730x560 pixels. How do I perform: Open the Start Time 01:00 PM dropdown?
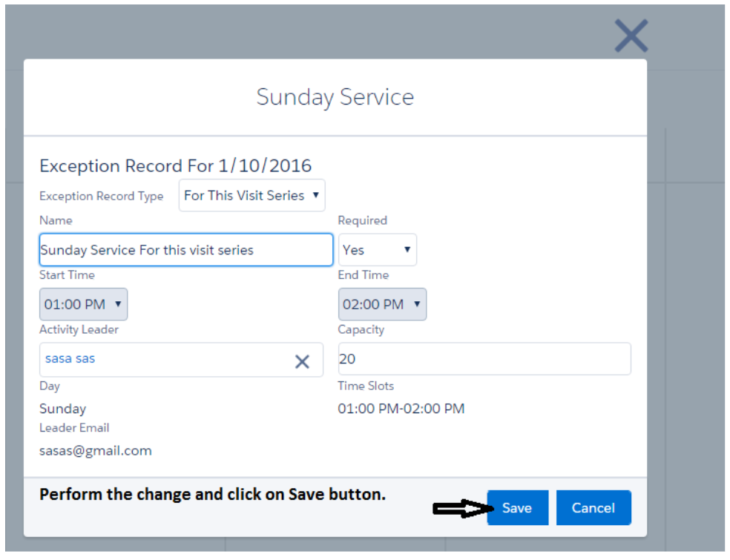pos(83,304)
